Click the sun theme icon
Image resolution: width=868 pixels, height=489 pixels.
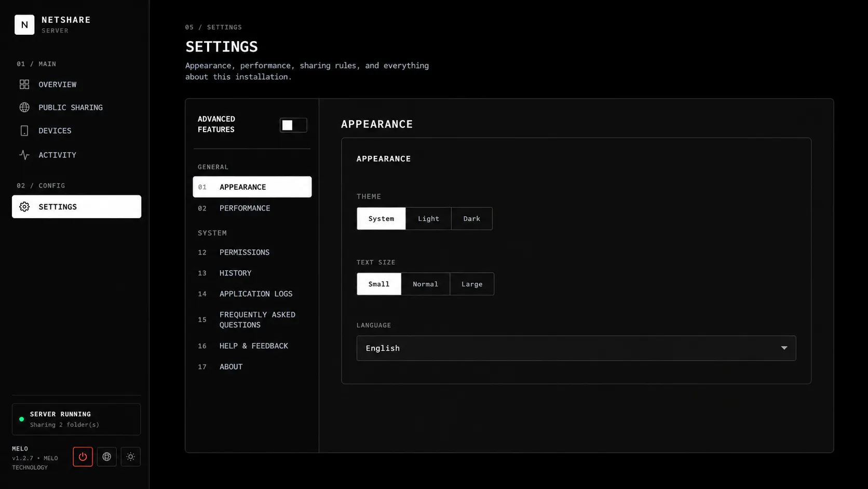coord(131,457)
